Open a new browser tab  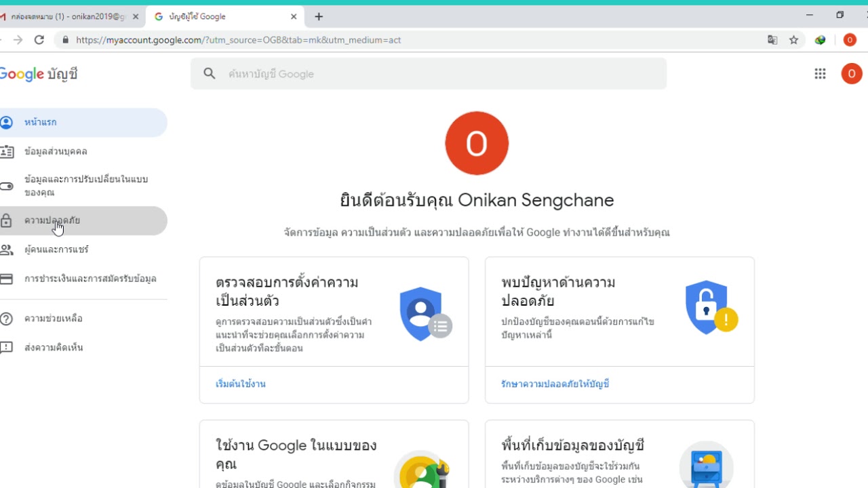(319, 16)
